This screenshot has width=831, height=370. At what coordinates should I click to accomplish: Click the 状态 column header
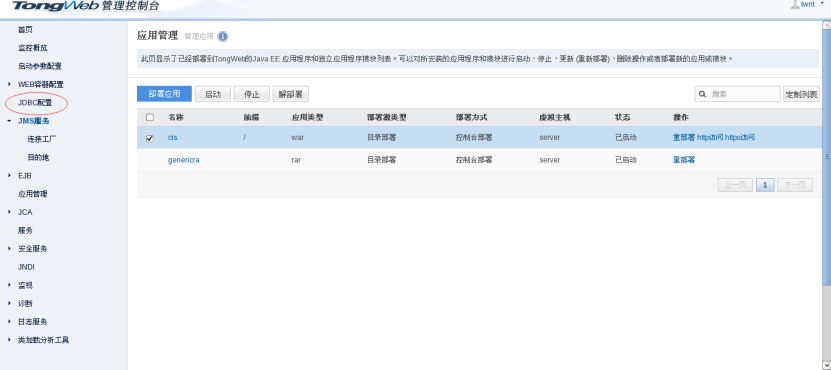point(622,117)
